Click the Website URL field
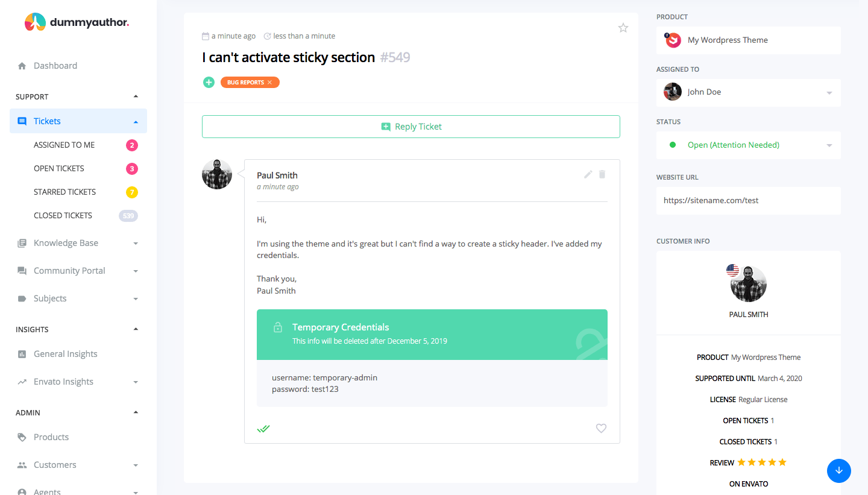This screenshot has height=495, width=868. click(748, 201)
